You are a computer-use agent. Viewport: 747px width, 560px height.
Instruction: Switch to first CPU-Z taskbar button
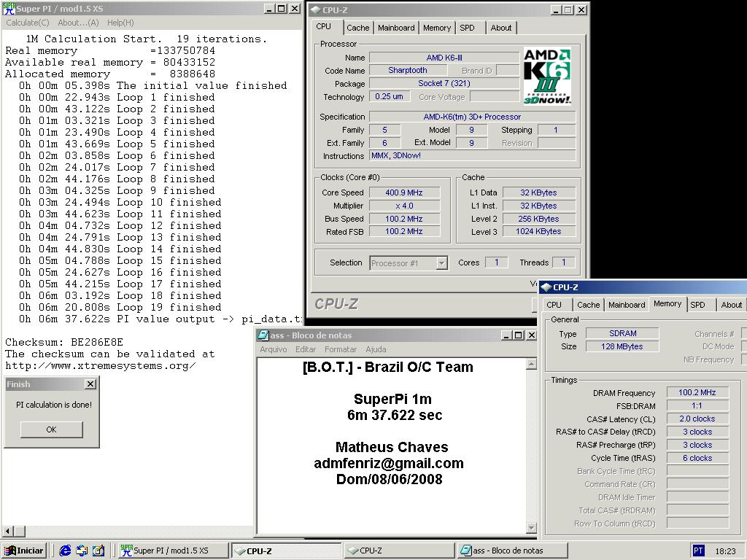click(x=286, y=551)
